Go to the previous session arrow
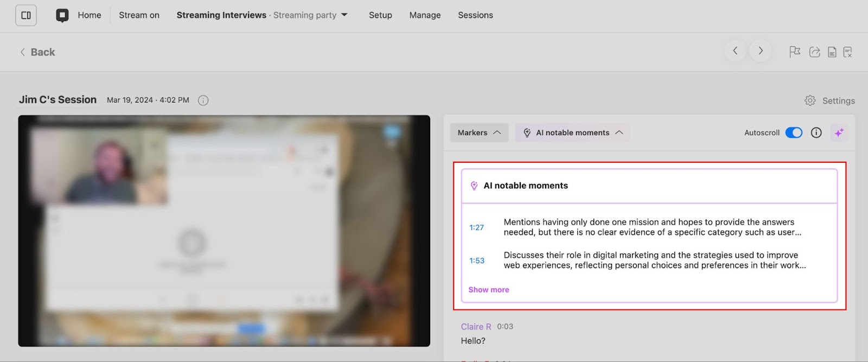 click(735, 50)
